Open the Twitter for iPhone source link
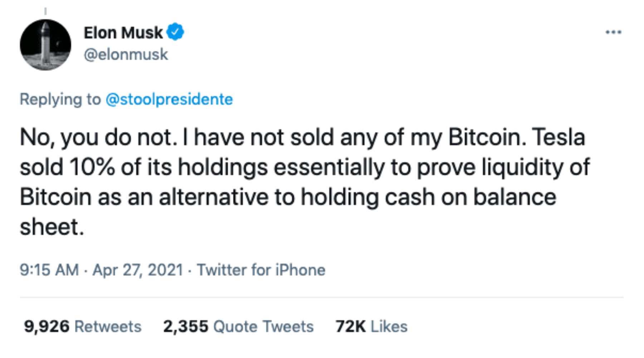 tap(261, 270)
